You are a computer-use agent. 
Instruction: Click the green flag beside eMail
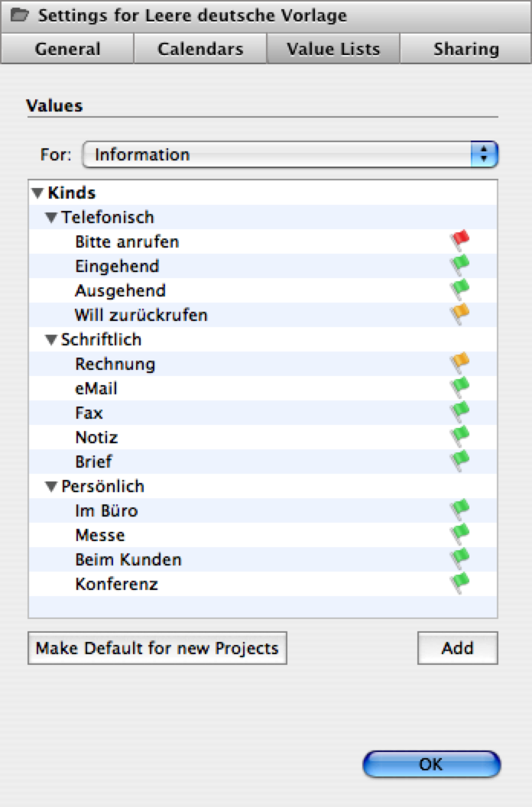(x=460, y=387)
